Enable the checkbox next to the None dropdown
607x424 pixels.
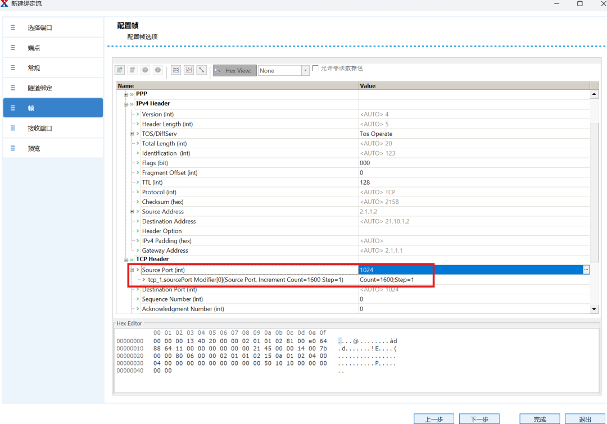[316, 70]
